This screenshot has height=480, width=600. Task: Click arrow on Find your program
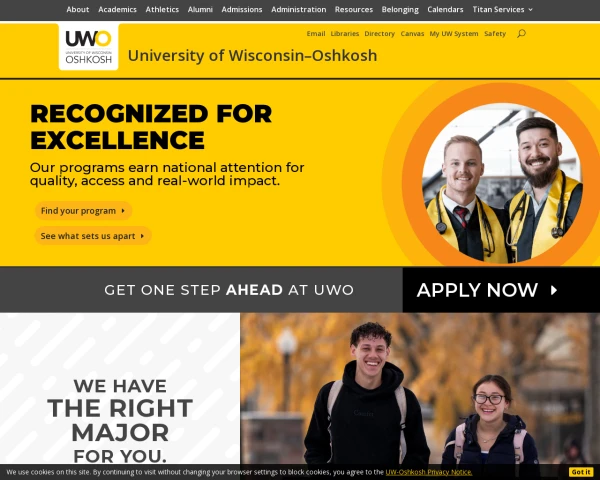coord(123,211)
